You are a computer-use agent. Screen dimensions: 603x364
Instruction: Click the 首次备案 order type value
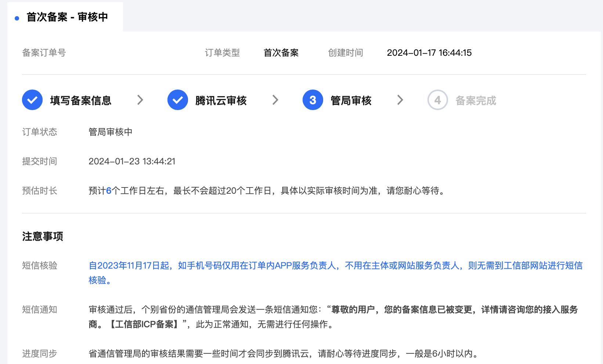pyautogui.click(x=281, y=53)
